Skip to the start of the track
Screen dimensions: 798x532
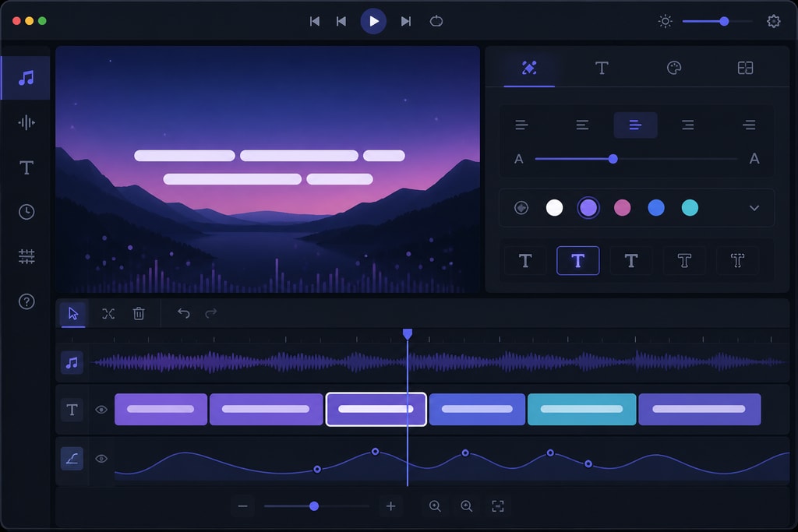click(x=315, y=21)
